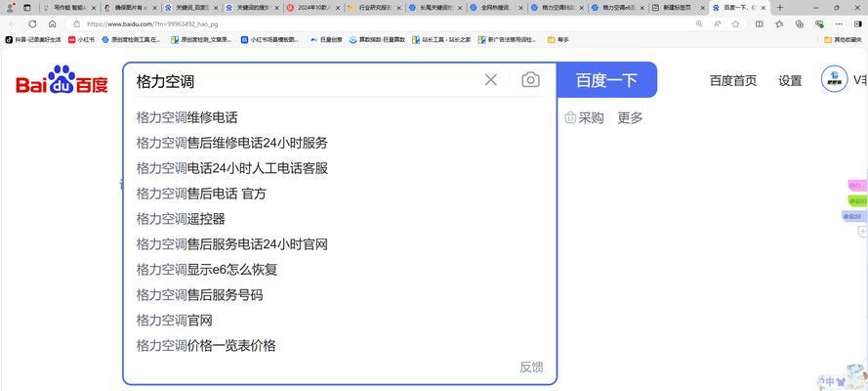Refresh the page with the reload icon
868x391 pixels.
click(x=32, y=23)
